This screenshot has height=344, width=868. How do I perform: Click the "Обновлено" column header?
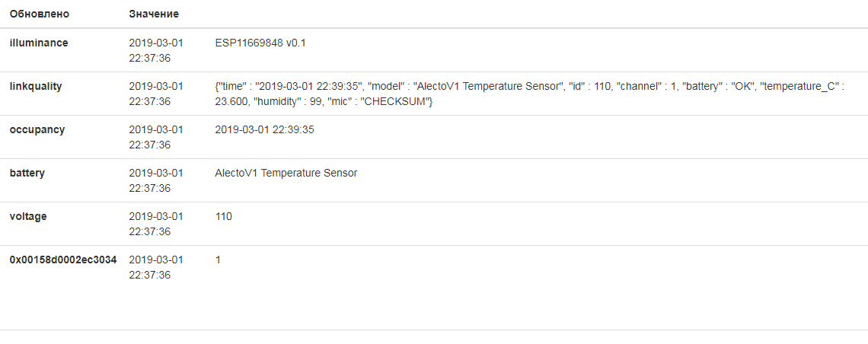(39, 14)
